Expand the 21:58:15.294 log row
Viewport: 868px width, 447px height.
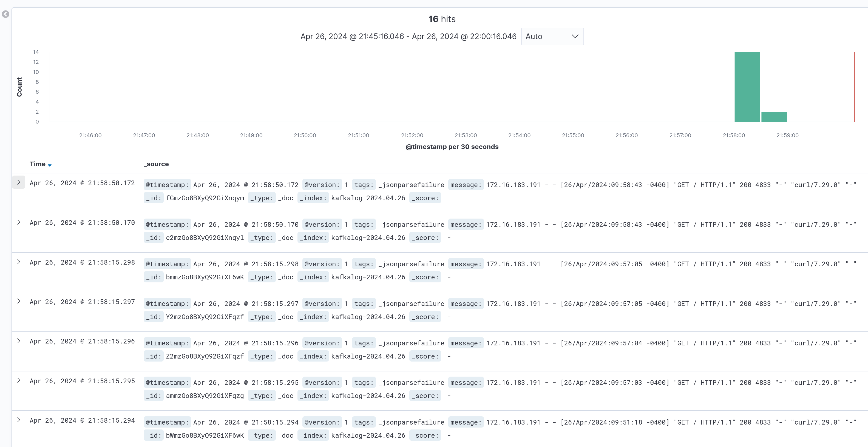point(19,420)
